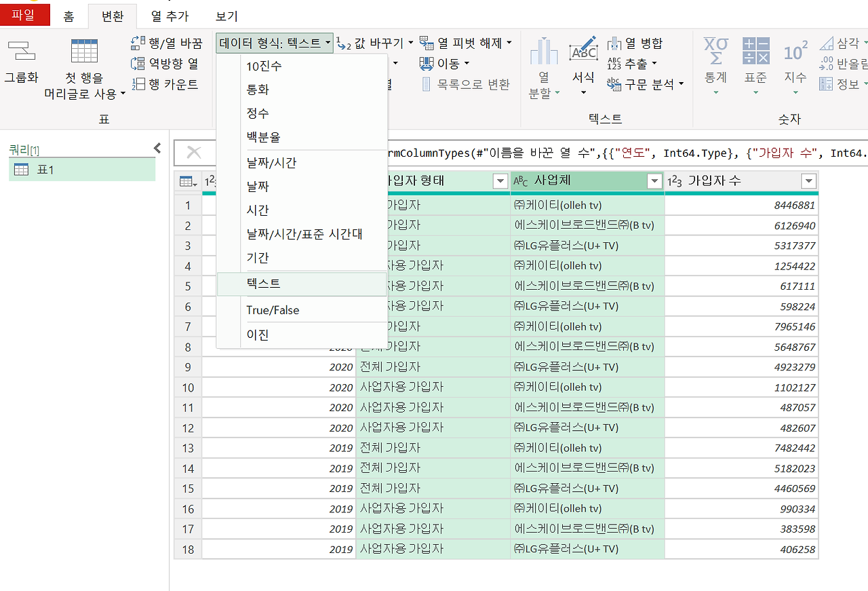Viewport: 868px width, 591px height.
Task: Click the 첫 행을 머리글로 사용 table icon
Action: pos(85,51)
